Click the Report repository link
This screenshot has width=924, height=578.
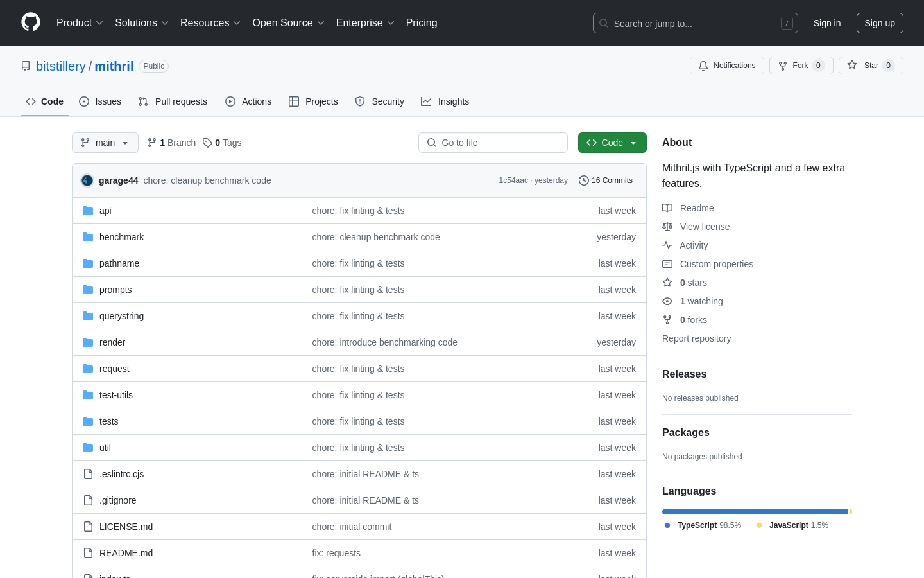pos(696,338)
